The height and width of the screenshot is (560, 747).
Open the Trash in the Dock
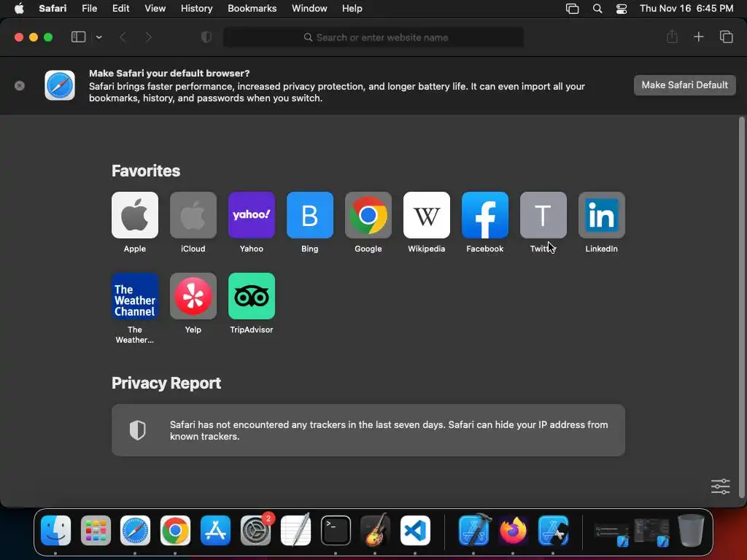691,530
